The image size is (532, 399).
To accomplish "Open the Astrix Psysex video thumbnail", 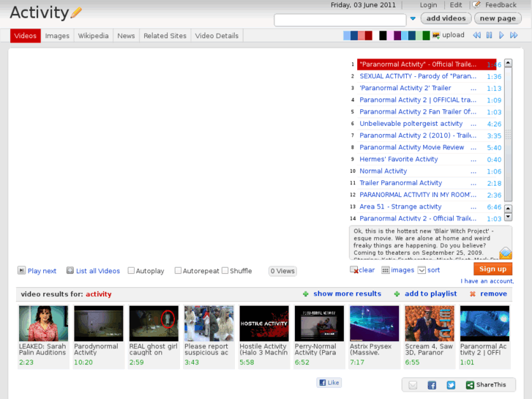I will [x=374, y=324].
